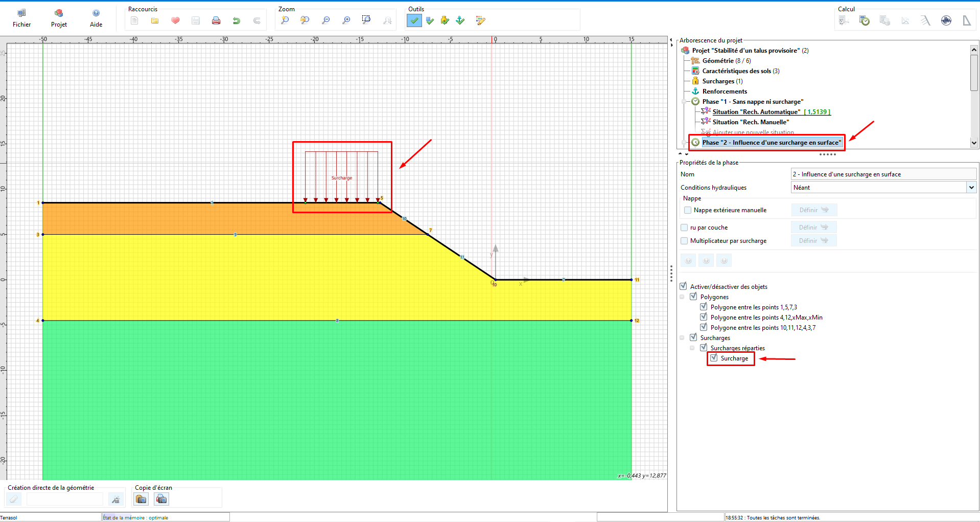Click the Surcharge label on the drawing
This screenshot has height=522, width=980.
coord(342,178)
